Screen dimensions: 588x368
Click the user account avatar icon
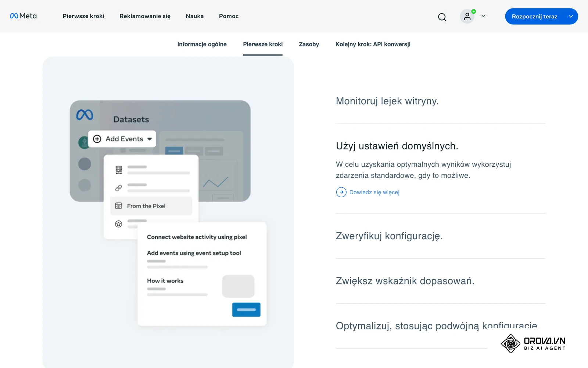pos(467,17)
